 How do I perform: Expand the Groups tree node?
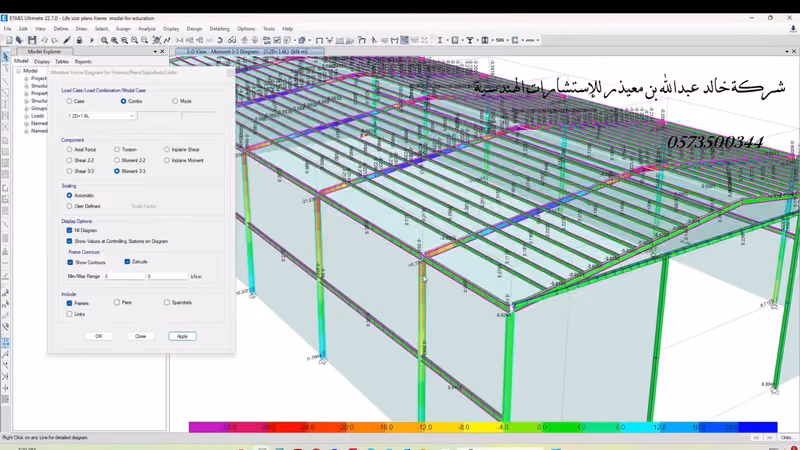tap(27, 108)
